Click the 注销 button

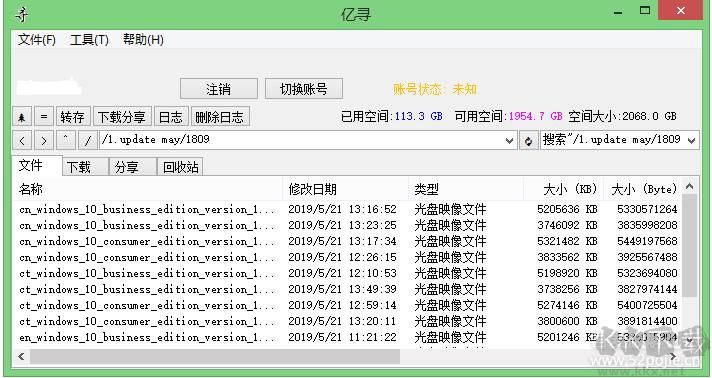pos(219,89)
